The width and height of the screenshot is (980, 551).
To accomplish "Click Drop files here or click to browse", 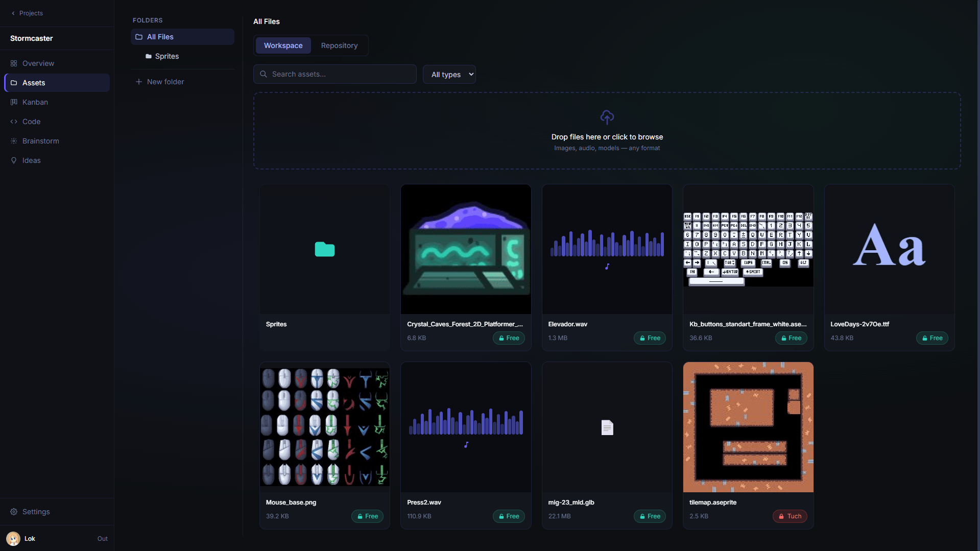I will click(x=607, y=137).
